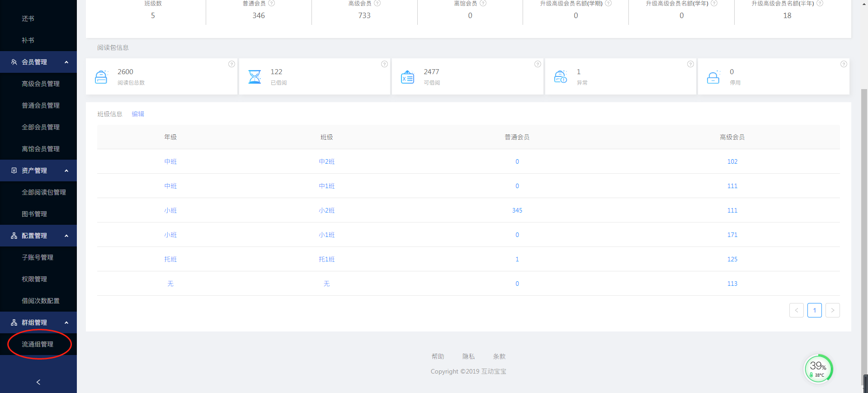Collapse the 资产管理 menu chevron
The image size is (868, 393).
(x=66, y=170)
